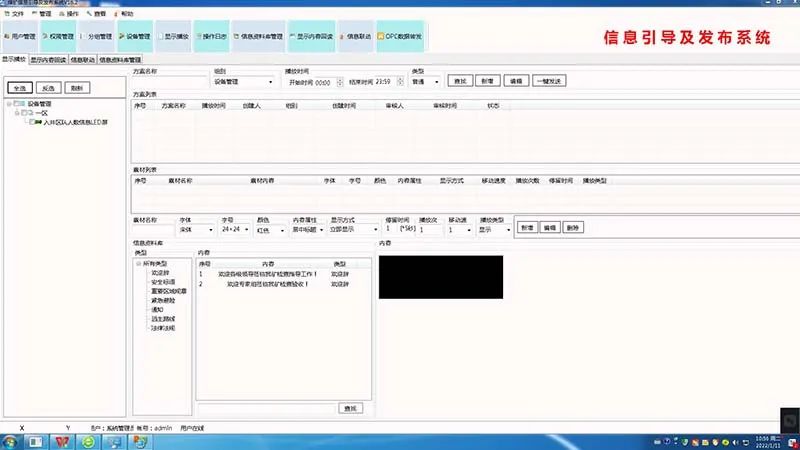The width and height of the screenshot is (800, 450).
Task: Open the 播放类型 dropdown showing 显示
Action: click(x=494, y=230)
